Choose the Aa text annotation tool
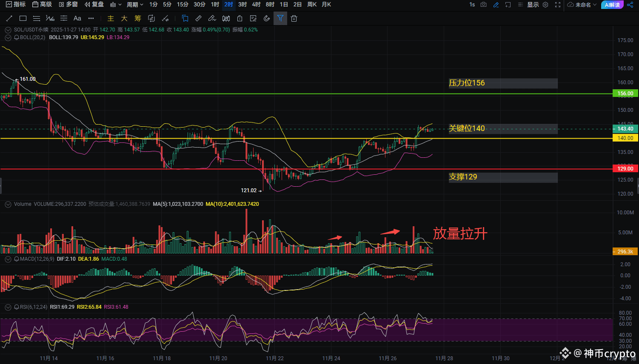 [77, 18]
